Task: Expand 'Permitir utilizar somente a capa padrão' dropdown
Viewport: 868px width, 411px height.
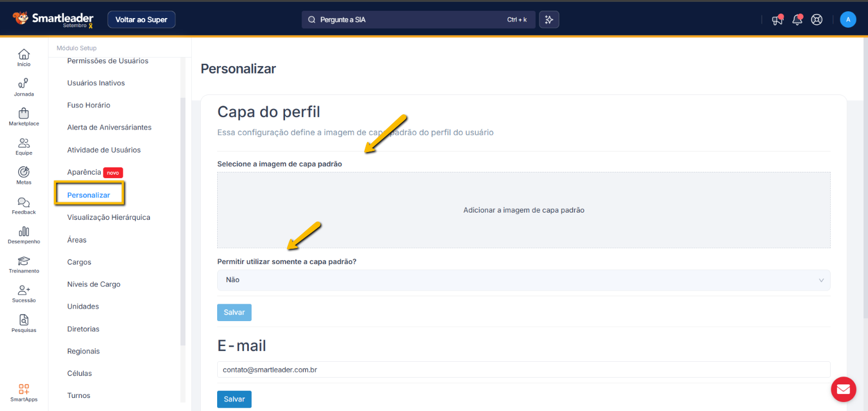Action: pos(523,280)
